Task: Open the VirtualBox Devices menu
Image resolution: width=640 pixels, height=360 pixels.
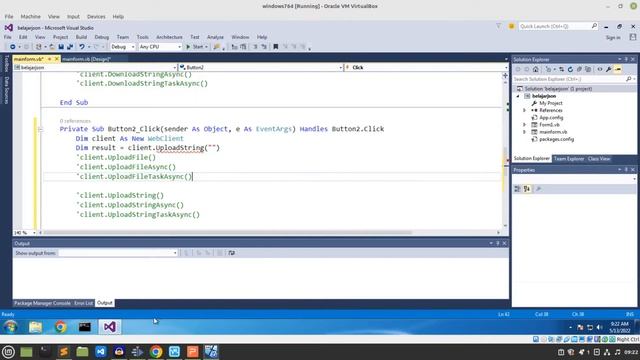Action: point(96,17)
